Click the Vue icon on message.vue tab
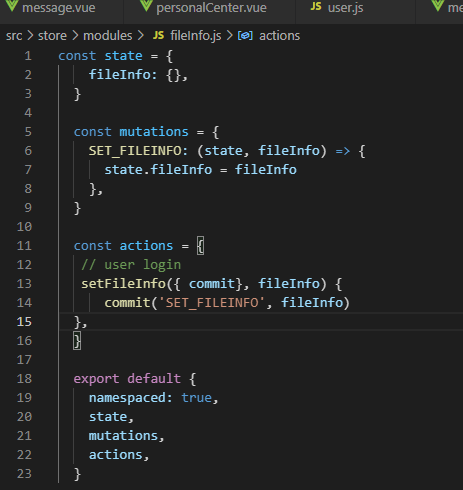Image resolution: width=463 pixels, height=490 pixels. coord(12,5)
